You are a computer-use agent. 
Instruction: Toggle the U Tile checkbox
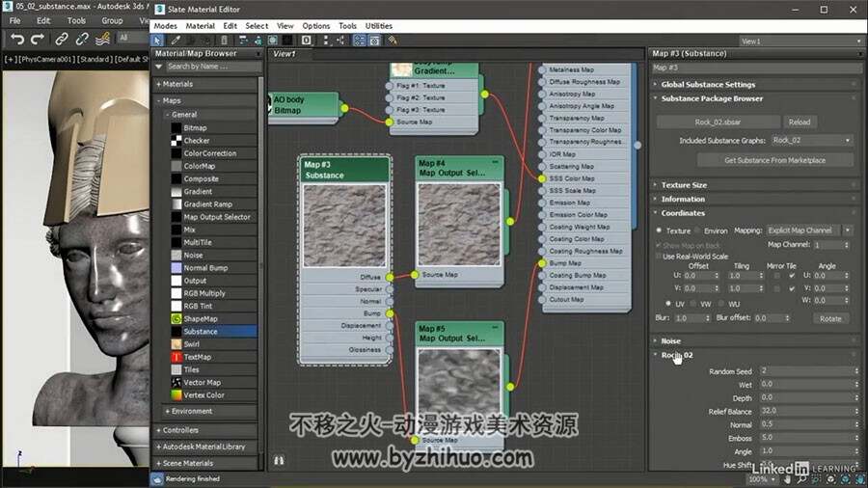click(x=792, y=276)
